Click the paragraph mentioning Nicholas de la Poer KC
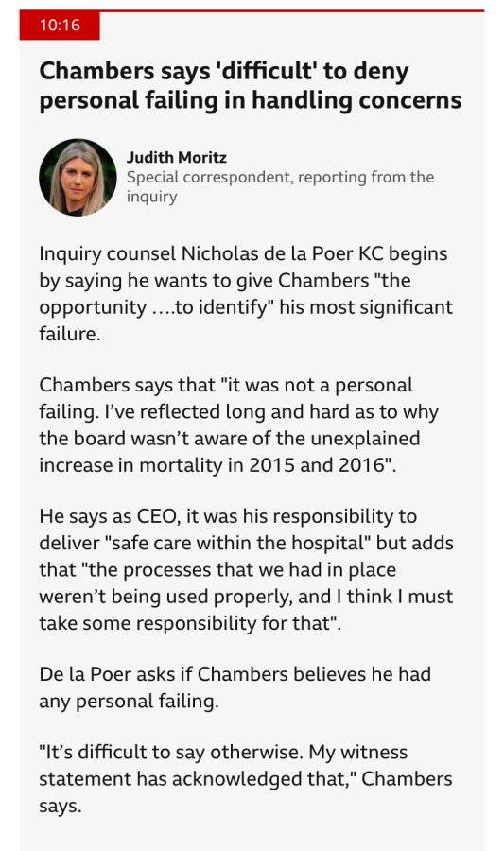This screenshot has height=851, width=504. point(245,293)
